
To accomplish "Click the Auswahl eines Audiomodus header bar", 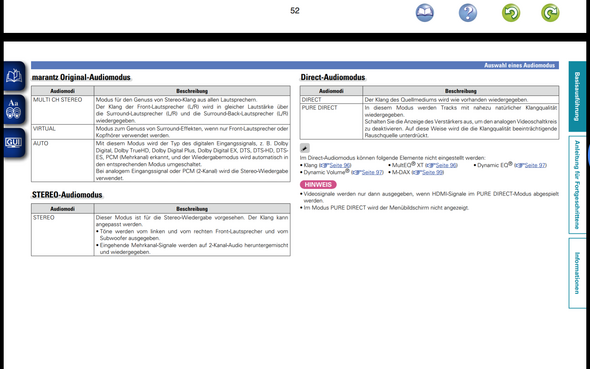I will [x=295, y=65].
